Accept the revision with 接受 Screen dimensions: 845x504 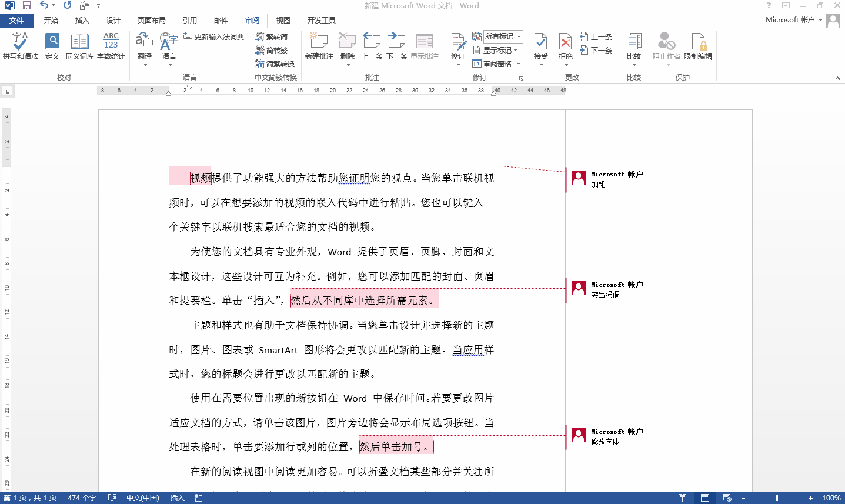(540, 47)
